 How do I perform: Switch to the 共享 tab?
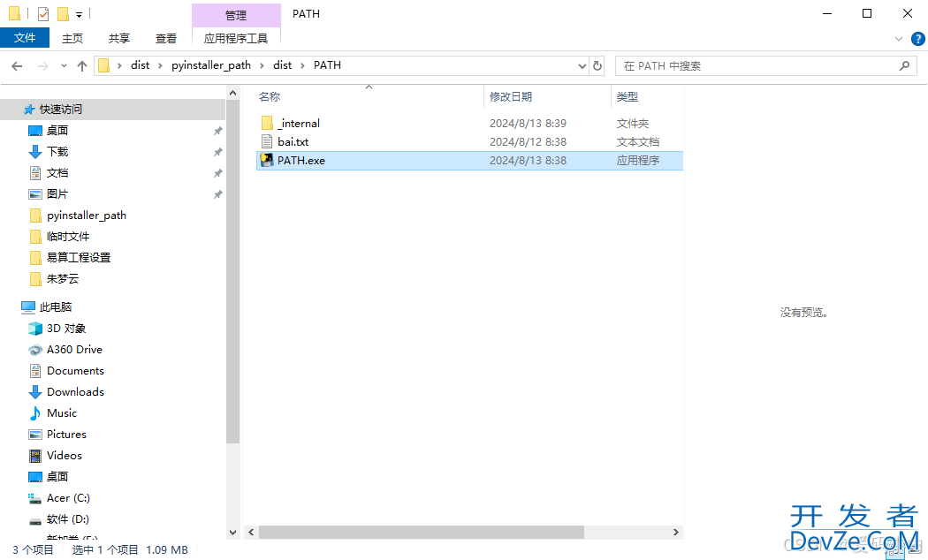[119, 39]
